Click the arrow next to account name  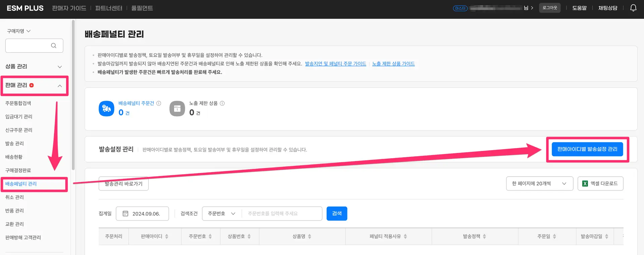point(532,8)
